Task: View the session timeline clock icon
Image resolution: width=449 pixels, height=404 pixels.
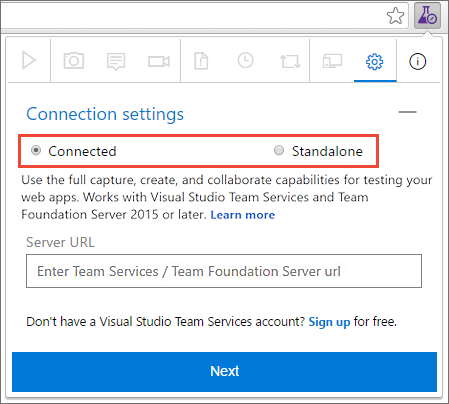Action: 245,61
